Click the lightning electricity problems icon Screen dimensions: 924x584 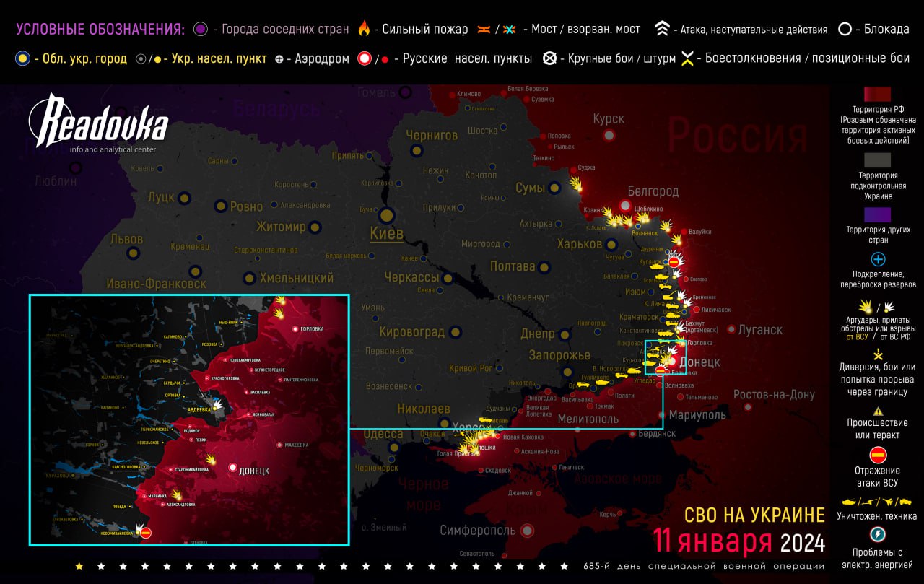878,535
